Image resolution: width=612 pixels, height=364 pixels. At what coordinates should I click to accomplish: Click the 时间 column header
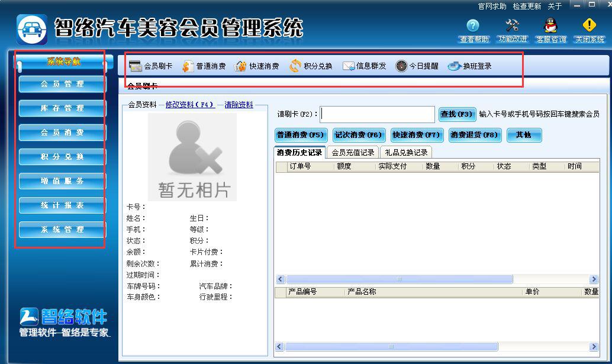pos(582,166)
